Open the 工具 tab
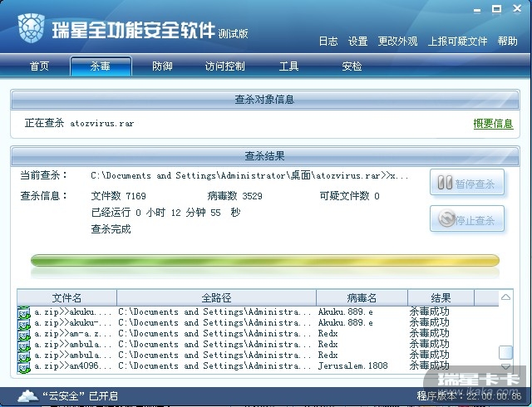532x407 pixels. coord(288,66)
